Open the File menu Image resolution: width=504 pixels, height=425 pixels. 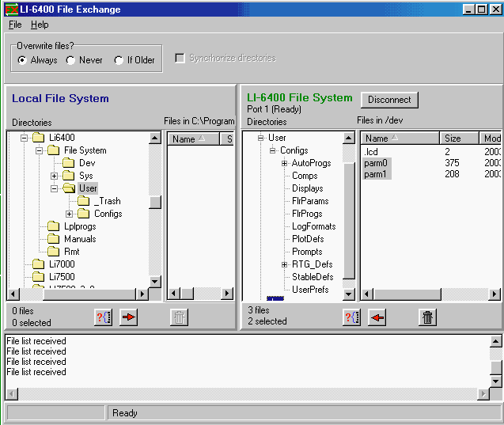(x=15, y=25)
